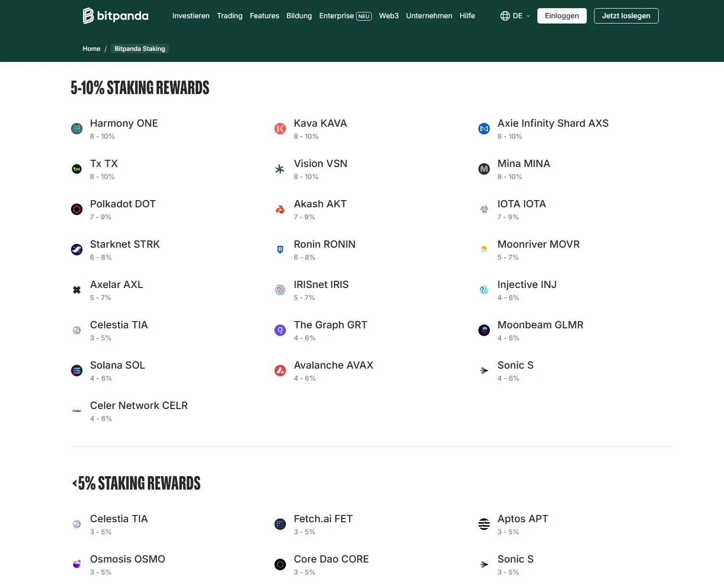Click the Moonriver MOVR coin icon
The height and width of the screenshot is (588, 724).
[484, 250]
